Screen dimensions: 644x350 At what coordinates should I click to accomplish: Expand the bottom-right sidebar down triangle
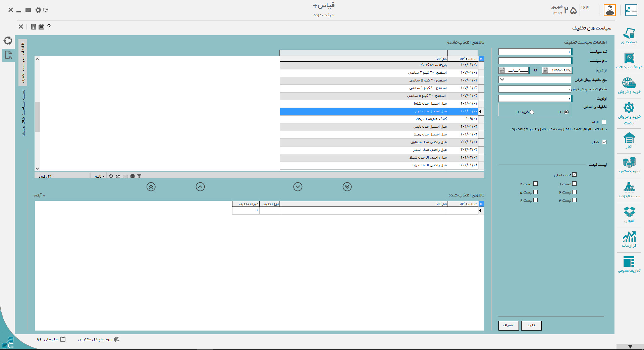tap(630, 347)
